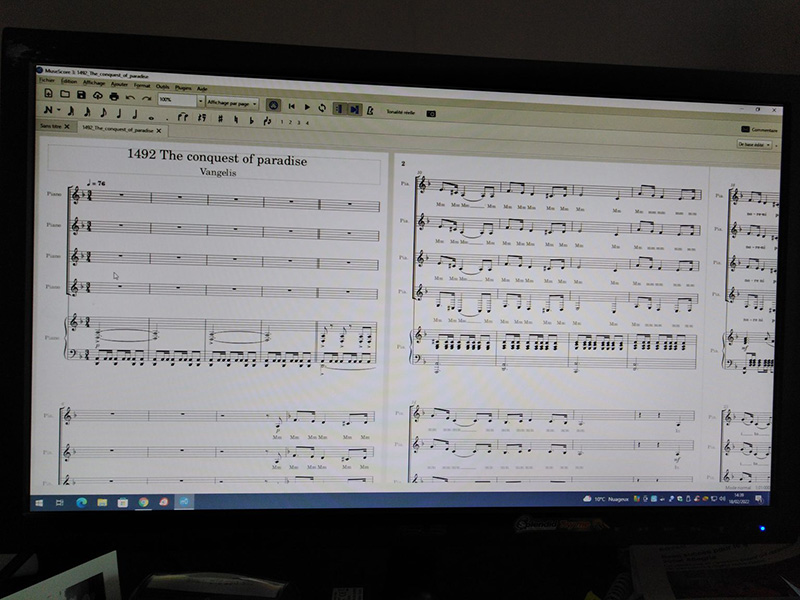This screenshot has height=600, width=800.
Task: Open the Plugins menu
Action: [x=183, y=88]
